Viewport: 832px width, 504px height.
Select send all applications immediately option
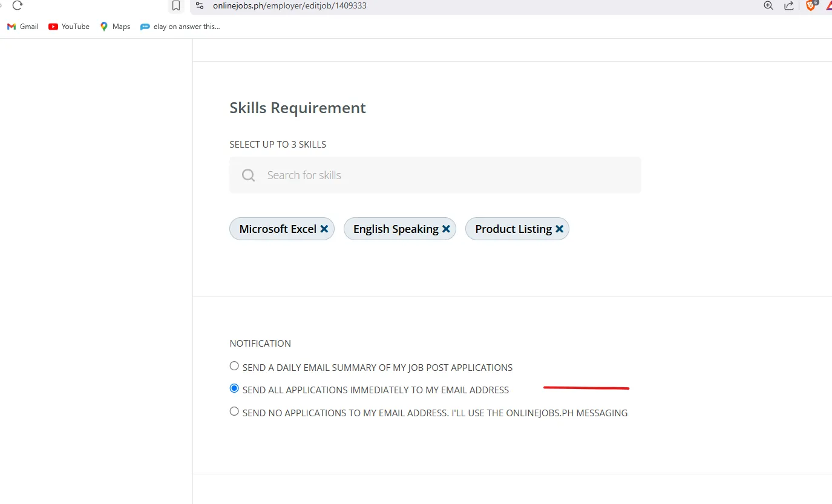(234, 388)
